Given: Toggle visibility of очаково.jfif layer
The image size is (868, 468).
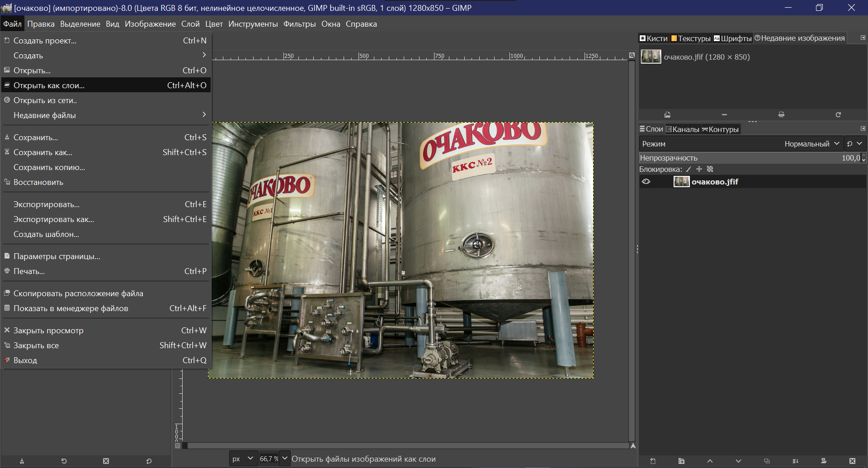Looking at the screenshot, I should click(x=646, y=182).
